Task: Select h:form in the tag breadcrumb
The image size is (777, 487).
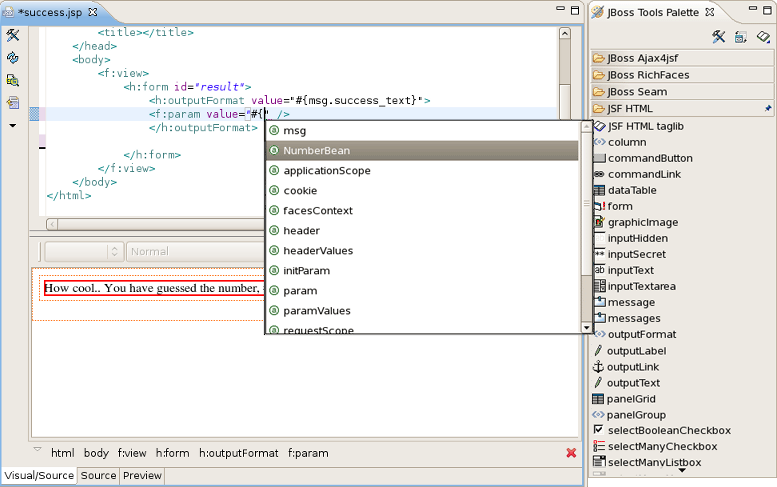Action: point(172,453)
